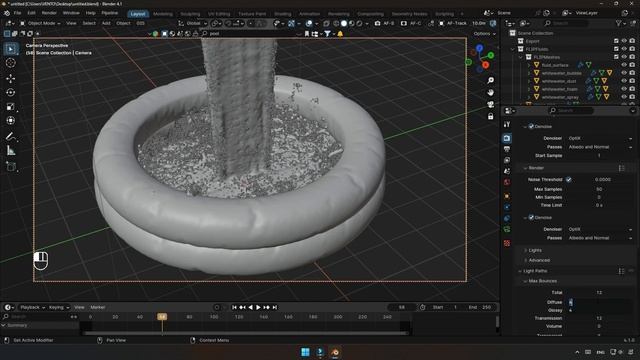Expand the Lights panel
Viewport: 640px width, 360px height.
pos(534,250)
